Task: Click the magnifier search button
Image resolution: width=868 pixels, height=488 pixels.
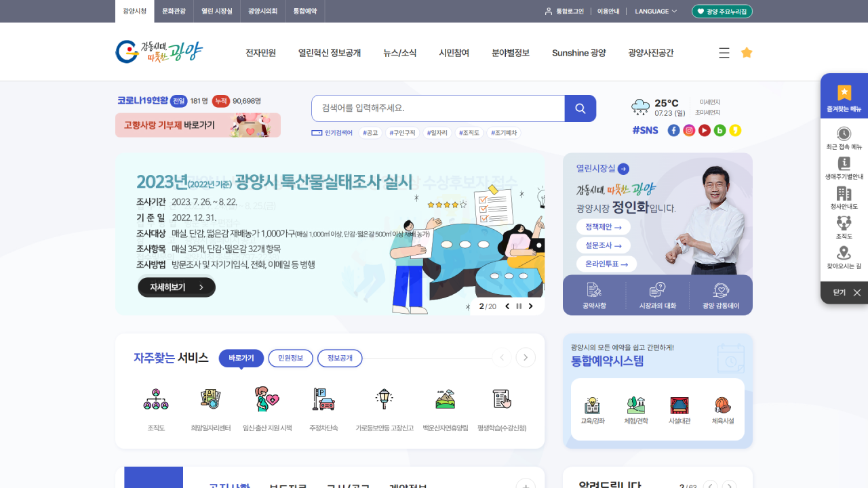Action: pos(580,108)
